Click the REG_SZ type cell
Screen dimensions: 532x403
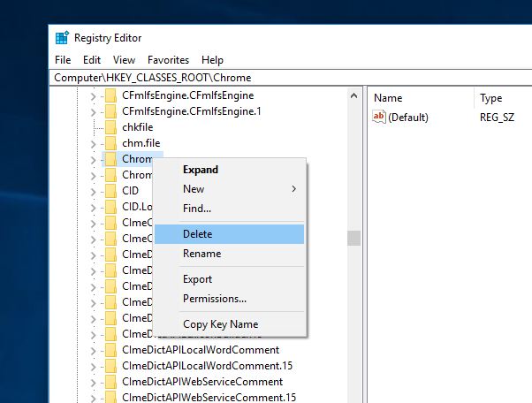(497, 118)
